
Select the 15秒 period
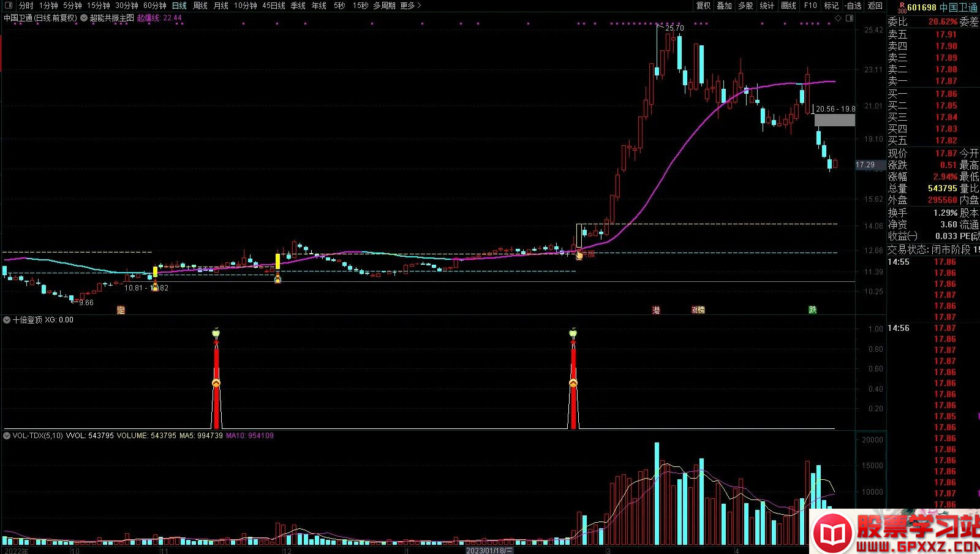(x=361, y=6)
